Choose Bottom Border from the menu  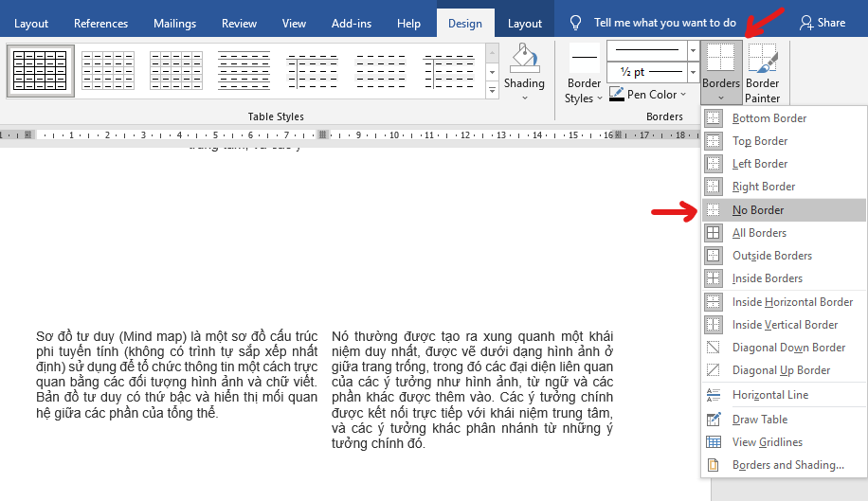tap(769, 118)
